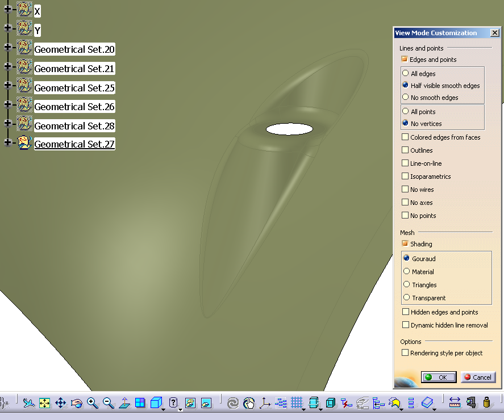Select the Fit All In tool
The height and width of the screenshot is (420, 504).
tap(45, 403)
